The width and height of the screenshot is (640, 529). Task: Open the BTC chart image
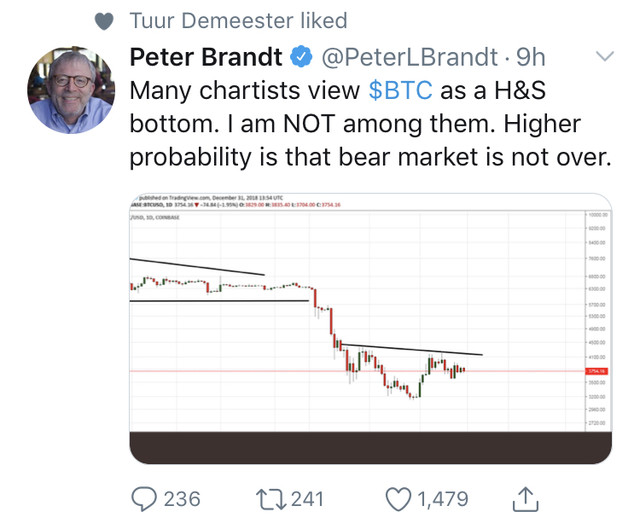click(371, 328)
